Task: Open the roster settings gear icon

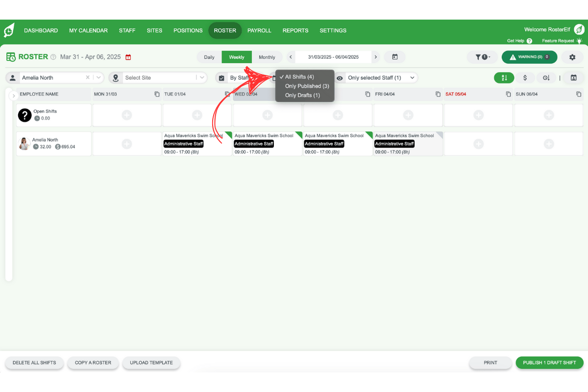Action: tap(572, 57)
